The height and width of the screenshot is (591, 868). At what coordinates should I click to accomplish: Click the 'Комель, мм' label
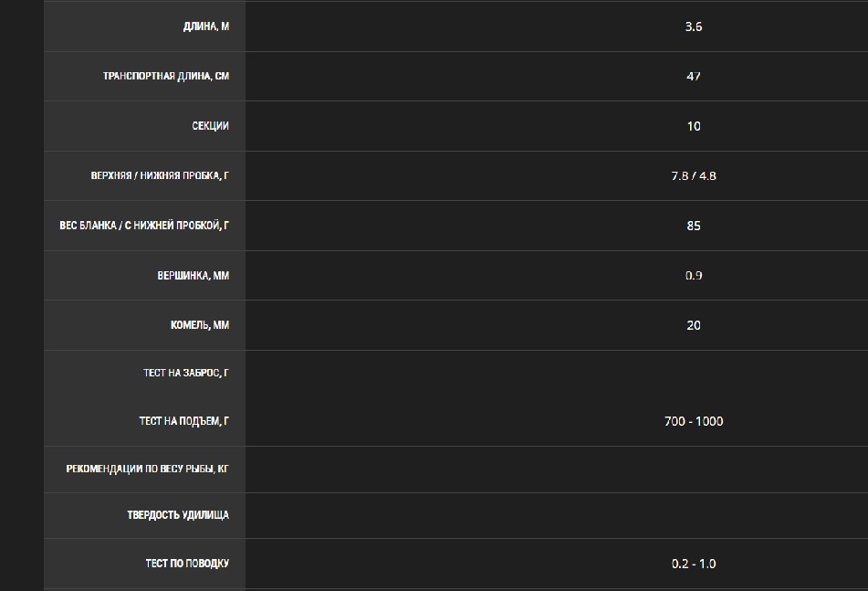tap(200, 325)
